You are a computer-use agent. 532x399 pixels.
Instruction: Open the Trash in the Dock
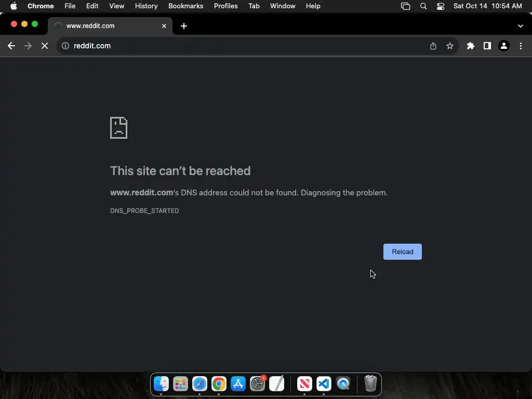click(x=370, y=384)
